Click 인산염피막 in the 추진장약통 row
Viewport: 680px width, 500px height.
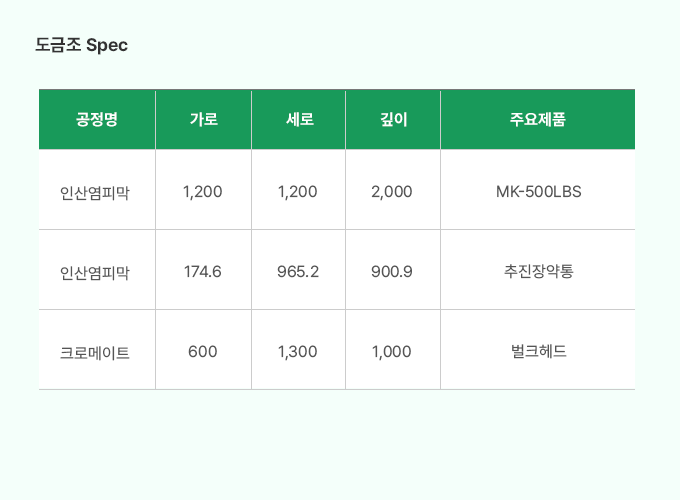[x=95, y=271]
